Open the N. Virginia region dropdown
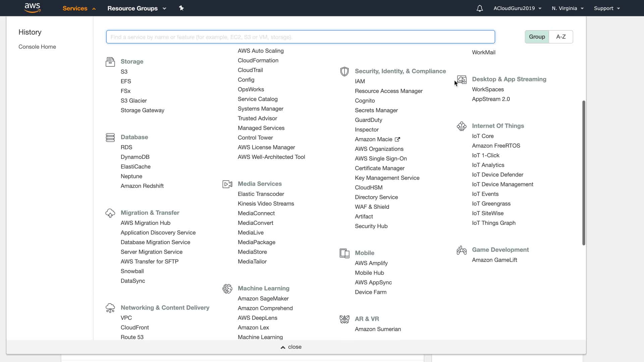The image size is (644, 362). coord(568,8)
